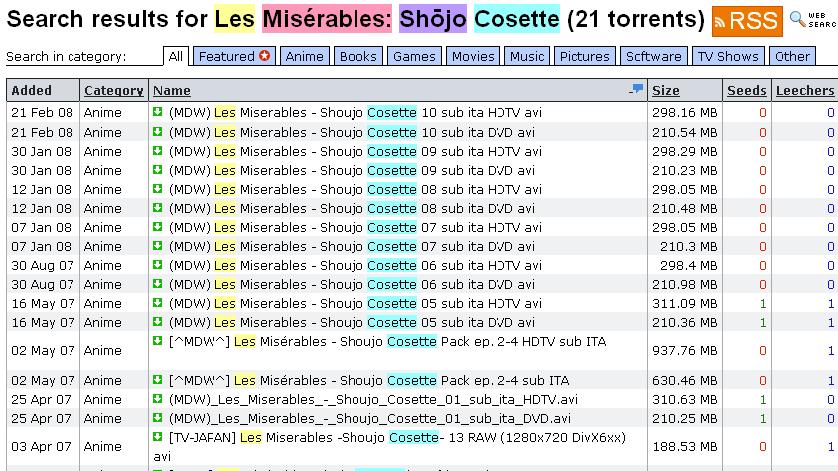
Task: Click the comments icon in the Name header
Action: (x=636, y=89)
